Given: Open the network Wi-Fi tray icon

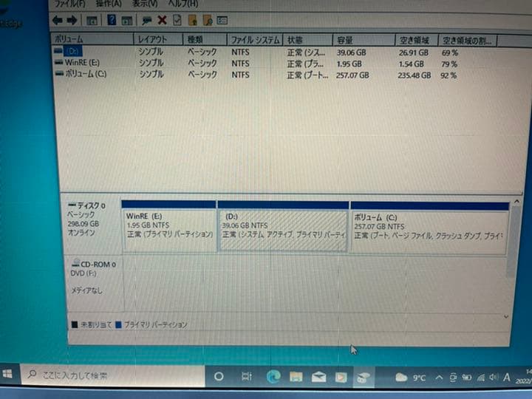Looking at the screenshot, I should (481, 378).
